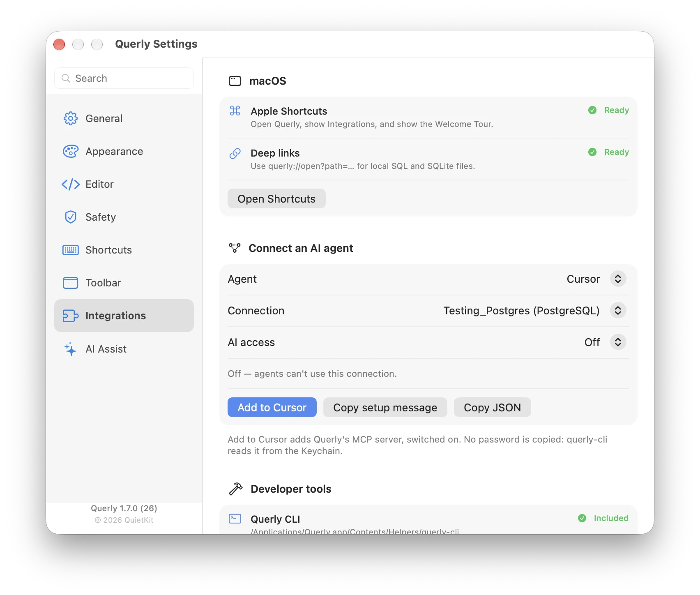Screen dimensions: 700x595
Task: Click the Editor code brackets icon
Action: coord(70,184)
